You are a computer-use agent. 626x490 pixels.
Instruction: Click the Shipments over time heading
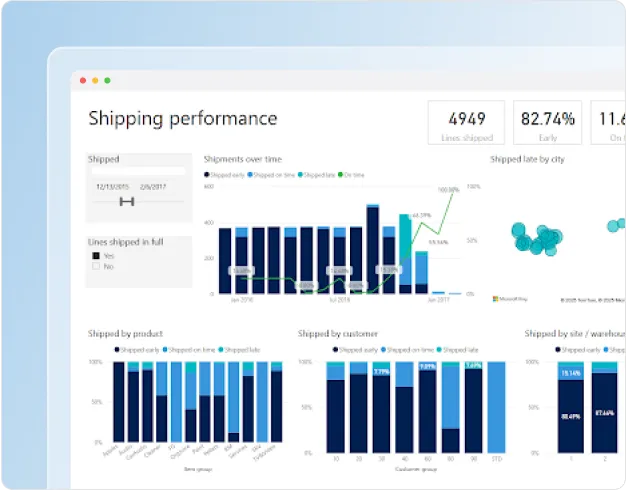click(x=243, y=159)
